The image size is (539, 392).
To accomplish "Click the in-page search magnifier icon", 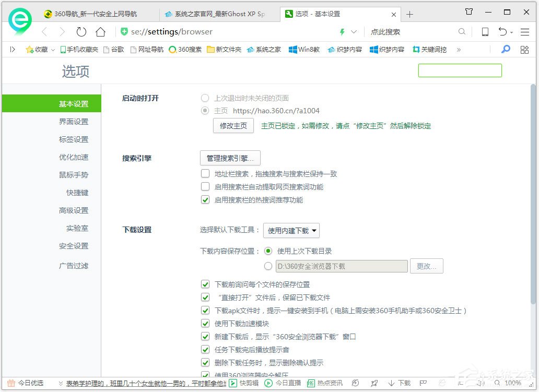I will click(462, 32).
